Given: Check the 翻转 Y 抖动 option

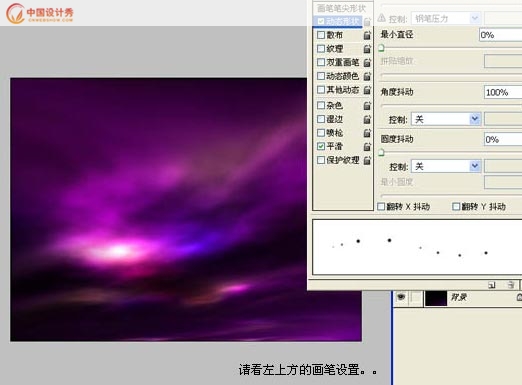Looking at the screenshot, I should pos(456,207).
